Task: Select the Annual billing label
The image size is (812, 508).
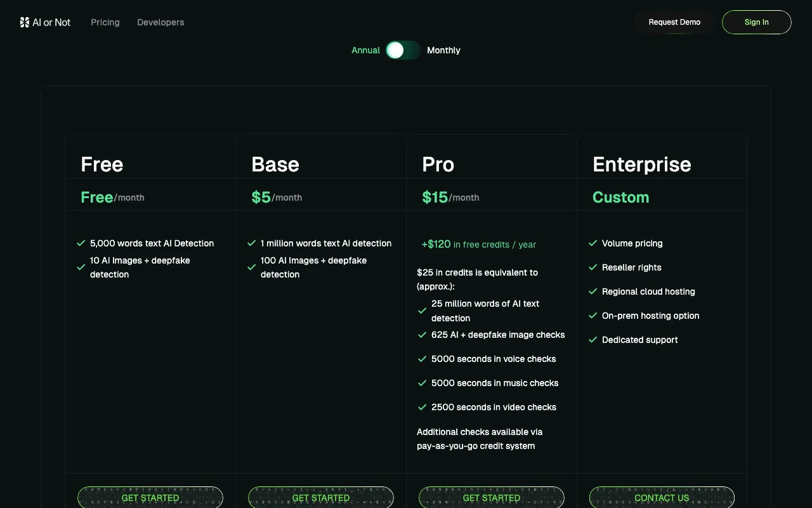Action: (366, 50)
